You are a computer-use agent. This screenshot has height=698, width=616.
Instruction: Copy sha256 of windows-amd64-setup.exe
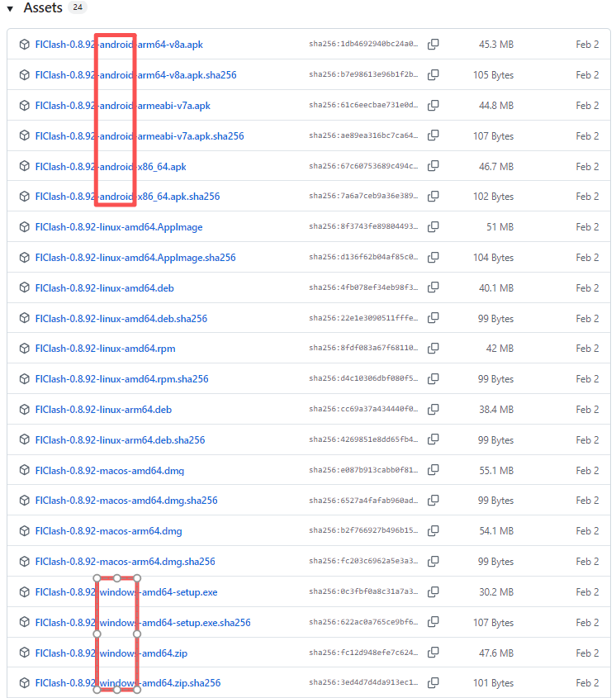point(433,591)
